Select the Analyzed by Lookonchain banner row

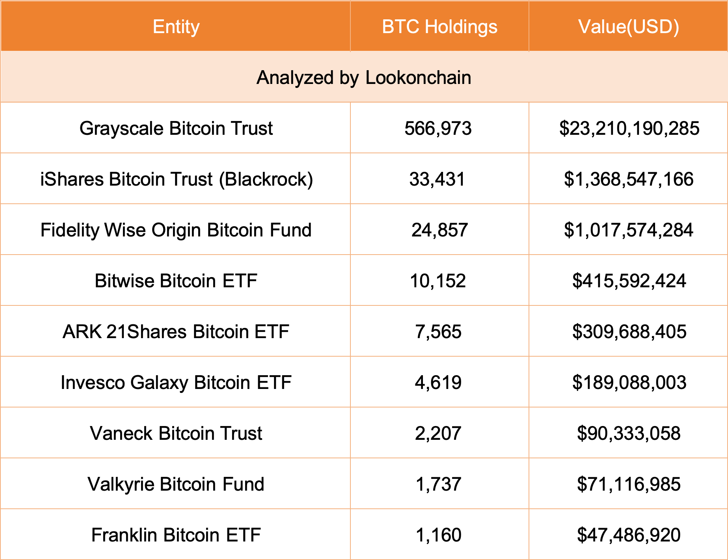[363, 78]
